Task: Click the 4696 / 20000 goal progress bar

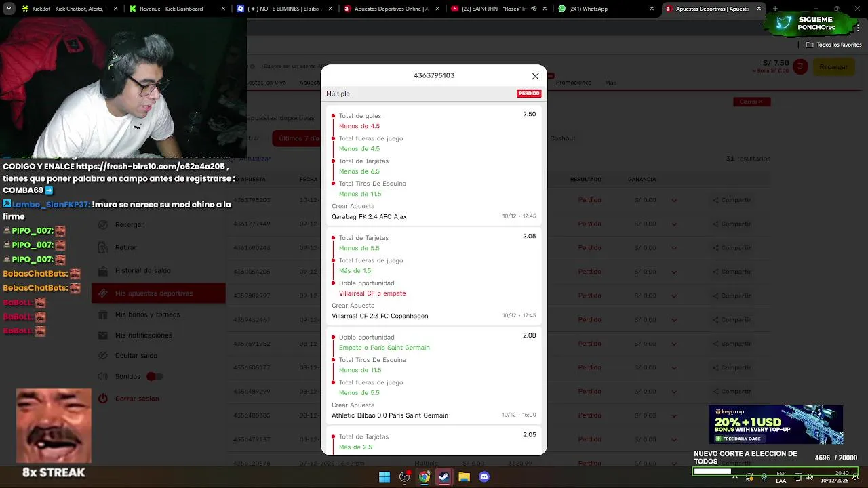Action: click(x=775, y=471)
